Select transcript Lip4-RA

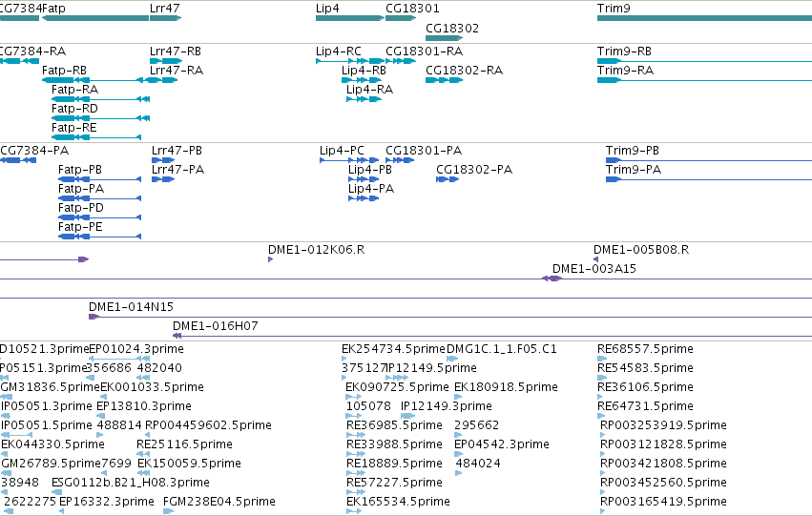click(x=364, y=99)
